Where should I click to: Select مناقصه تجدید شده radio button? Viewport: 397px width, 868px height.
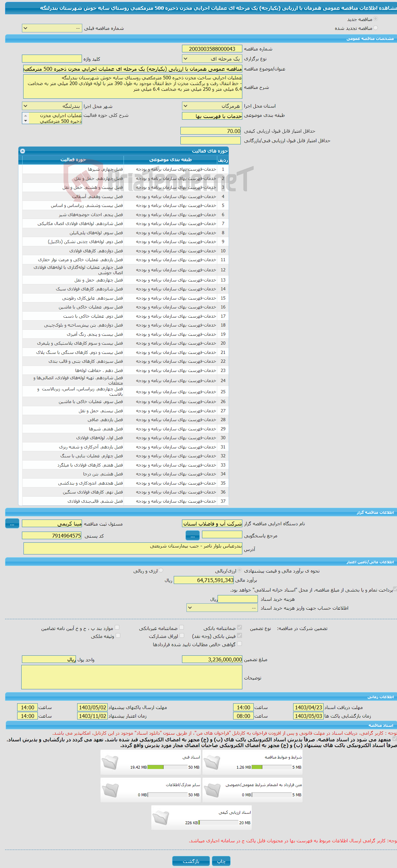click(375, 28)
